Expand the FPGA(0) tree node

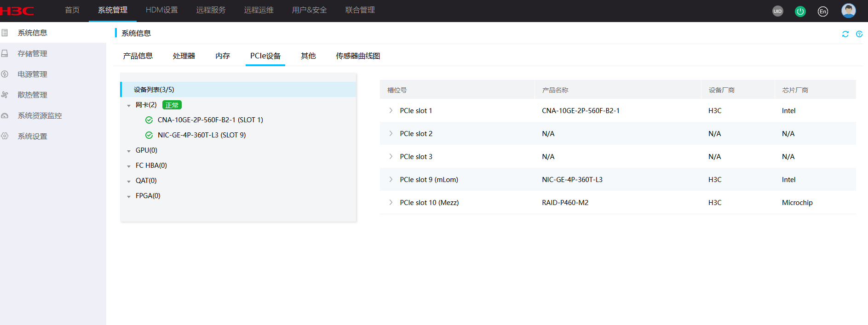(129, 197)
